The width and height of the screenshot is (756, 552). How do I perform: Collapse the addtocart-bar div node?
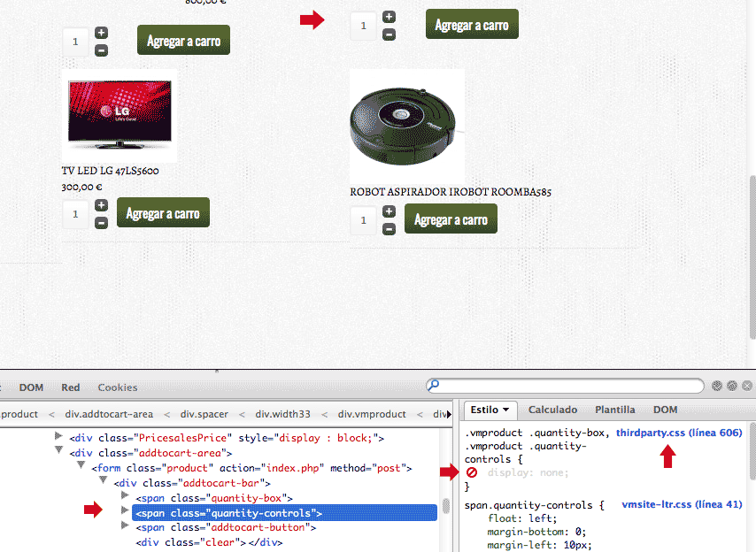[x=104, y=480]
